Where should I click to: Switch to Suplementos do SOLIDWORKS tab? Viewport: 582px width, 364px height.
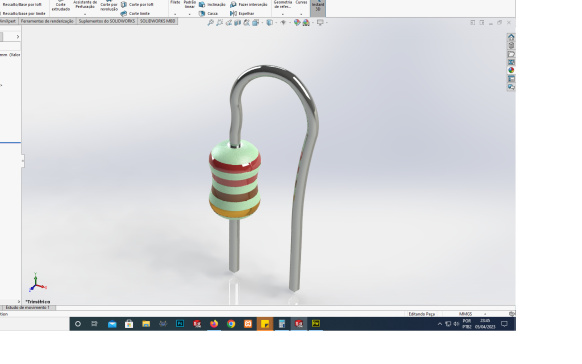107,21
